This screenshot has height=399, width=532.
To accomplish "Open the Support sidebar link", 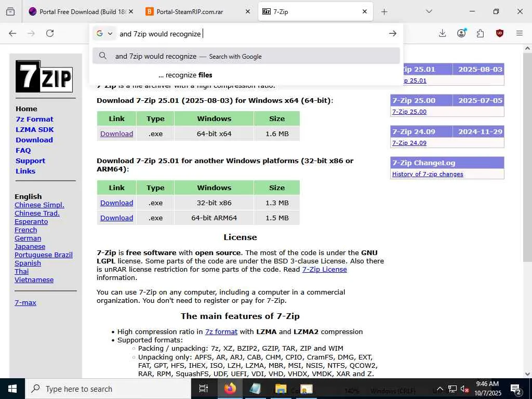I will [x=30, y=161].
